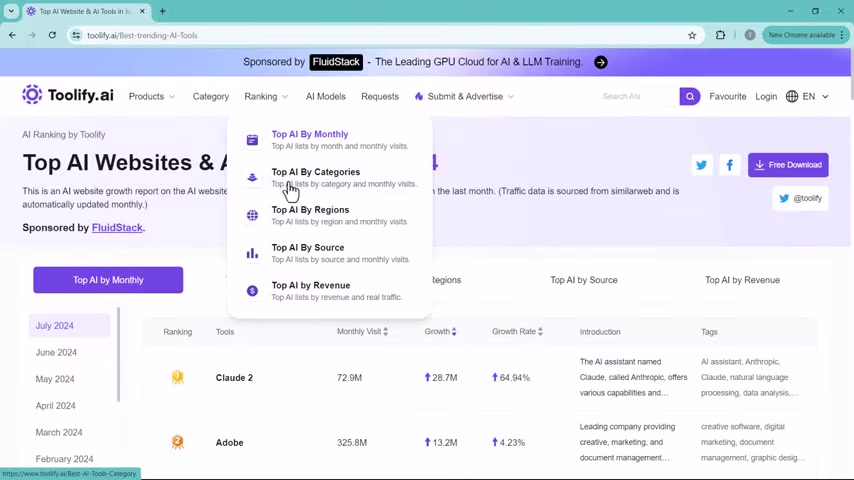Image resolution: width=854 pixels, height=480 pixels.
Task: Open the Chrome extensions puzzle icon
Action: 720,35
